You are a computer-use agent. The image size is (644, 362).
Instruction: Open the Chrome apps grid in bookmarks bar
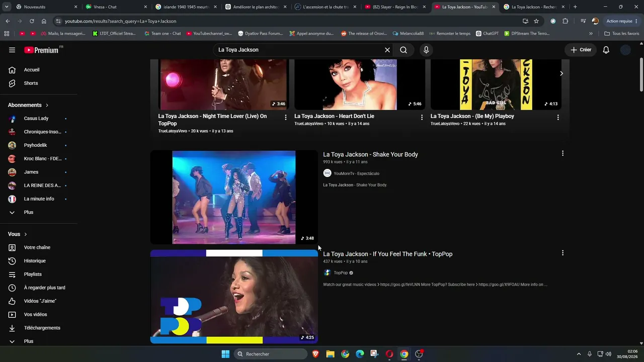tap(7, 34)
